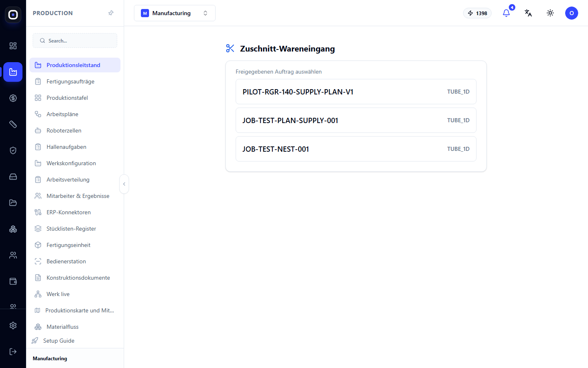The height and width of the screenshot is (368, 588).
Task: Select order PILOT-RGR-140-SUPPLY-PLAN-V1
Action: [x=356, y=92]
